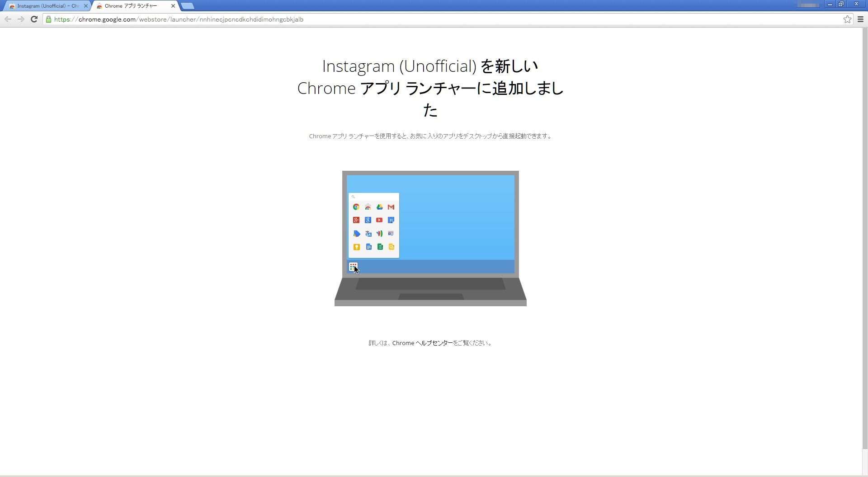Viewport: 868px width, 477px height.
Task: Click the browser forward arrow
Action: tap(21, 19)
